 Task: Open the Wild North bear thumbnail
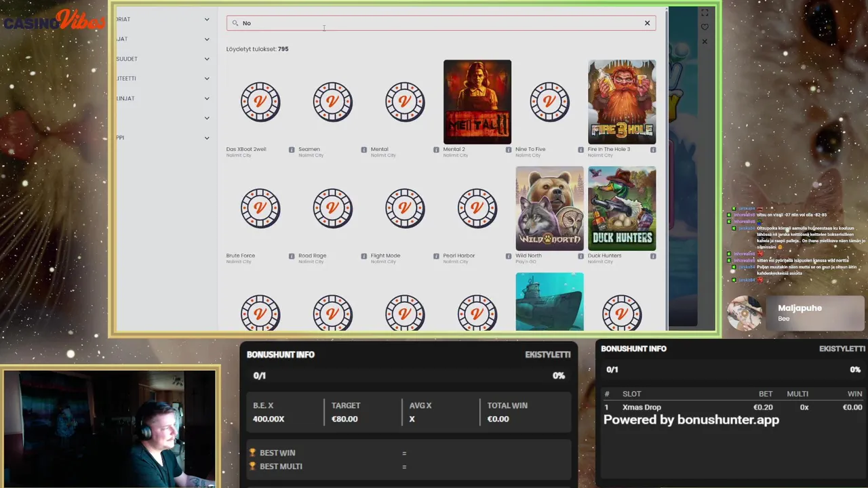(549, 208)
